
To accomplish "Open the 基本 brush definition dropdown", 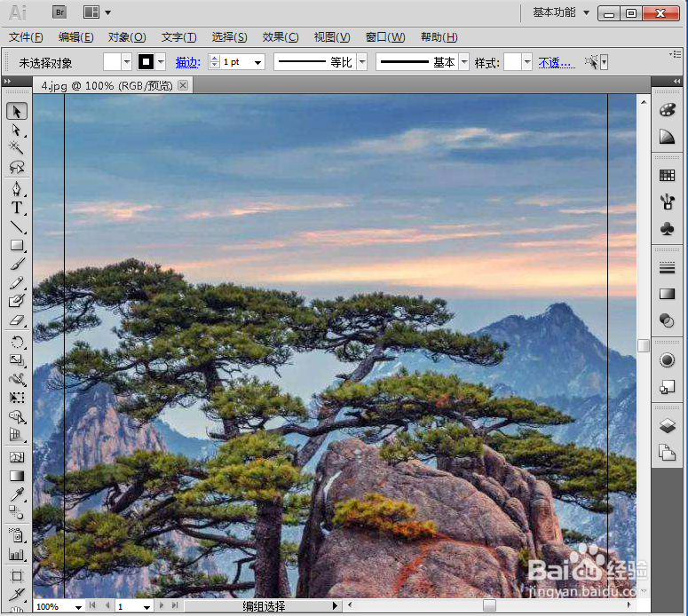I will coord(464,62).
